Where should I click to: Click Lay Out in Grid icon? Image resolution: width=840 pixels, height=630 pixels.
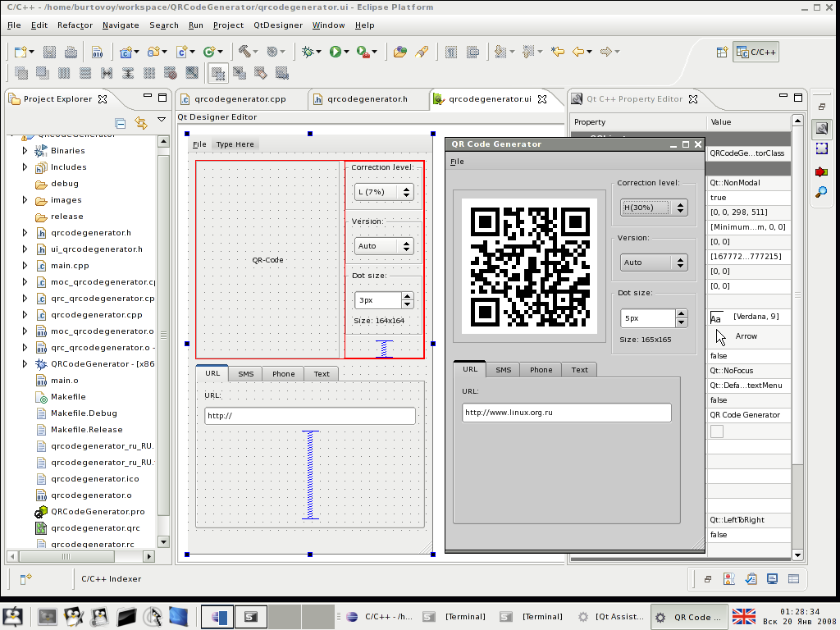tap(149, 73)
